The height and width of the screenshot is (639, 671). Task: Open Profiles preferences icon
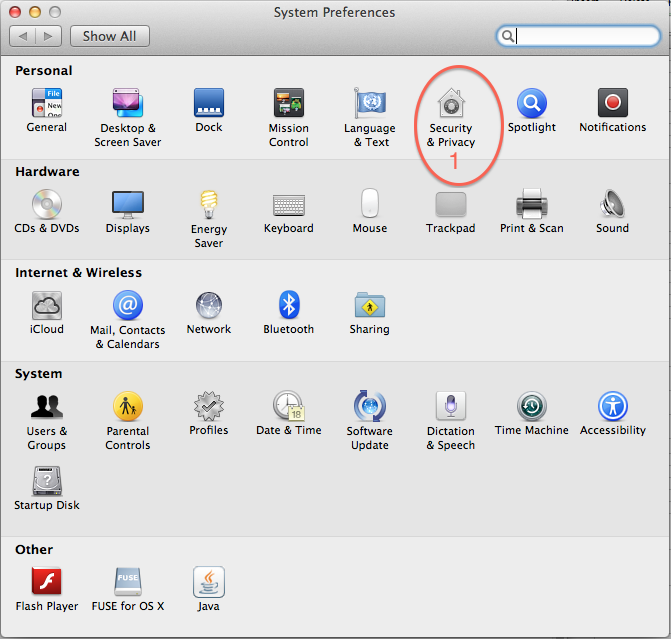coord(209,406)
